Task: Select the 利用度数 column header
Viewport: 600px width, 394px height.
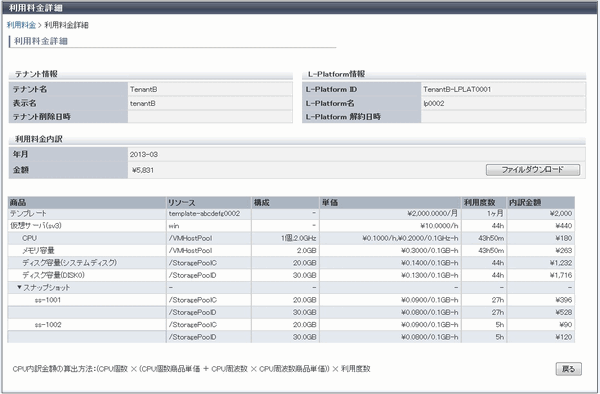Action: click(484, 202)
